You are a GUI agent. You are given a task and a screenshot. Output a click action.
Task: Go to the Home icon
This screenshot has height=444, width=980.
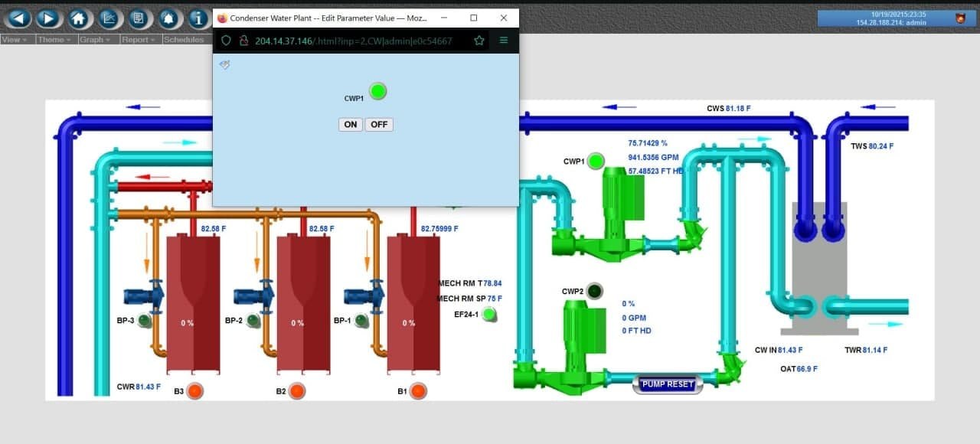coord(77,18)
